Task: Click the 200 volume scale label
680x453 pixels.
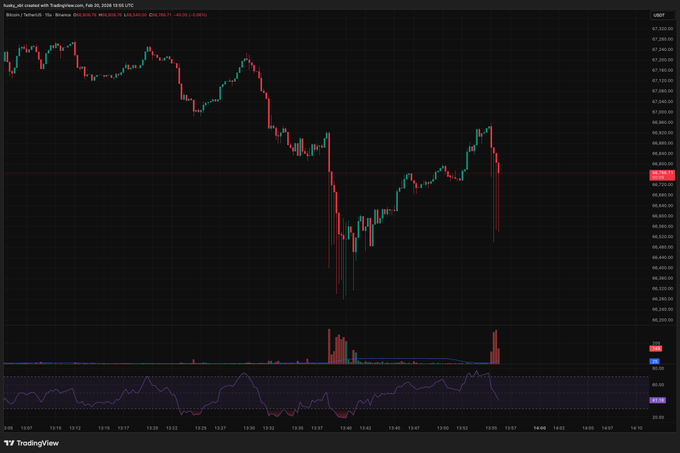Action: [656, 343]
